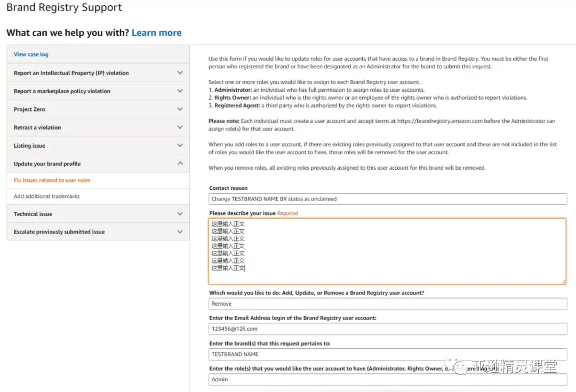This screenshot has width=576, height=392.
Task: Focus the Contact reason field
Action: coord(388,199)
